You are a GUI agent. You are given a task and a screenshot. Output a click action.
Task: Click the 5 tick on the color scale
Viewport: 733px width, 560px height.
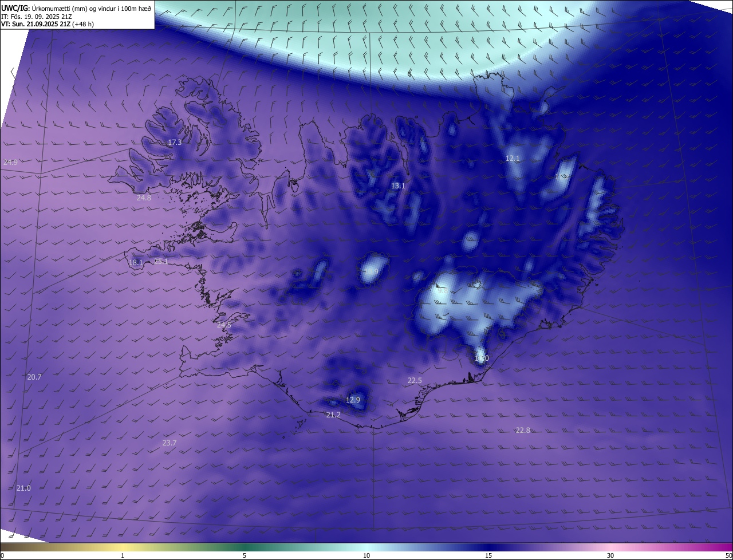point(245,555)
